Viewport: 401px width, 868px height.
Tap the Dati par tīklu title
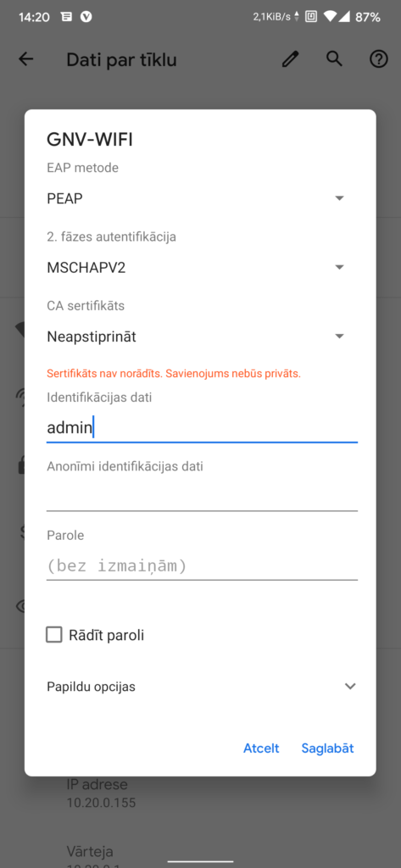click(121, 60)
